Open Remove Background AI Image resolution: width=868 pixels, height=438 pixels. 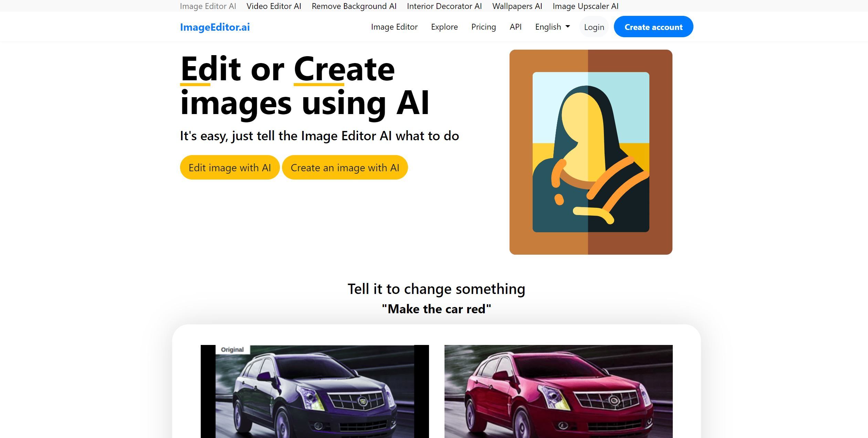pyautogui.click(x=354, y=6)
